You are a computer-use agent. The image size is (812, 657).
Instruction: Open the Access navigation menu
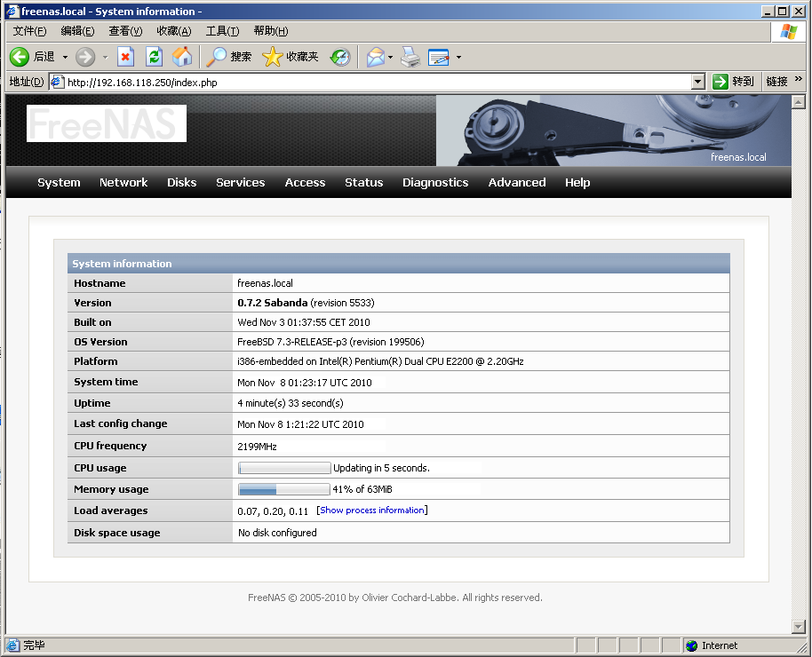click(305, 182)
